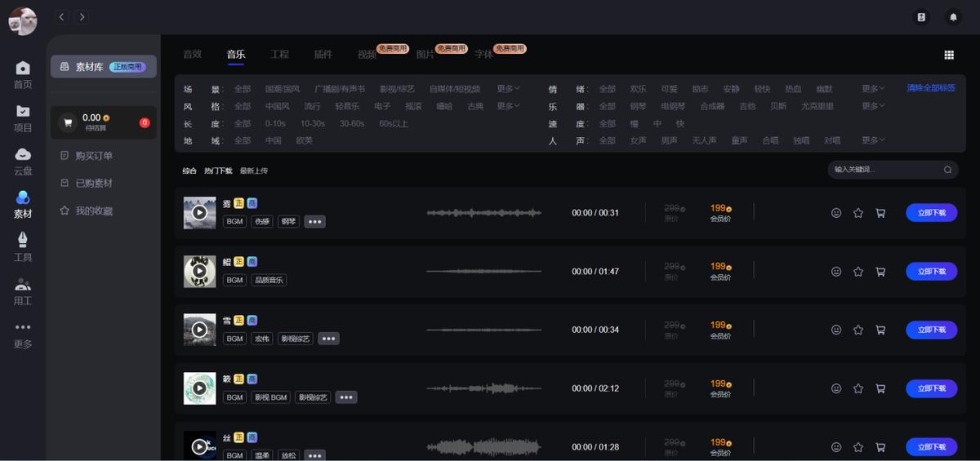Screen dimensions: 980x461
Task: Play the 00:31 track
Action: tap(199, 213)
